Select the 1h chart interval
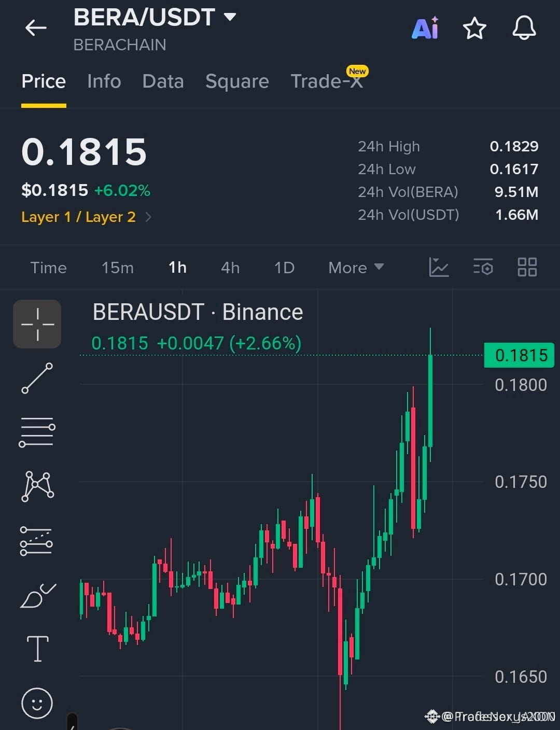560x730 pixels. click(x=177, y=268)
